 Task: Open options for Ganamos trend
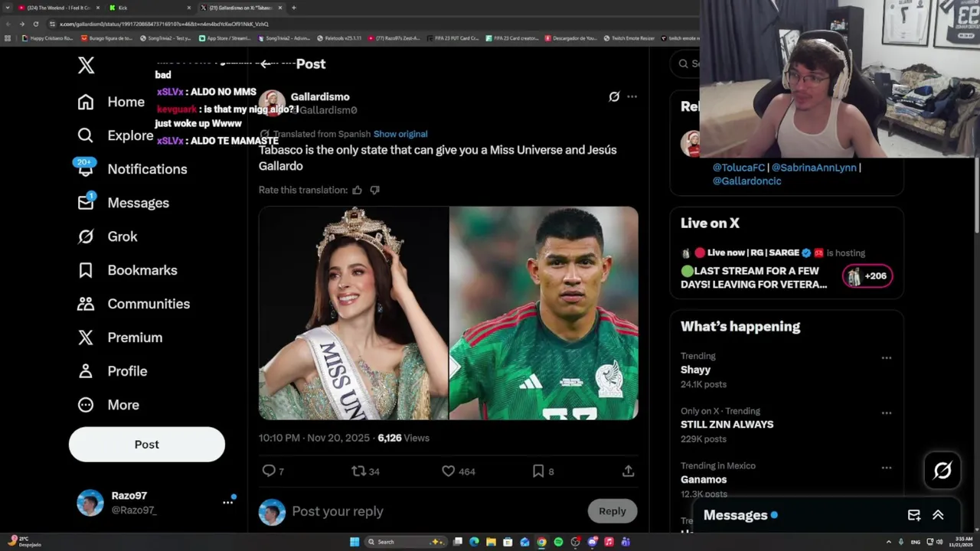[x=886, y=468]
